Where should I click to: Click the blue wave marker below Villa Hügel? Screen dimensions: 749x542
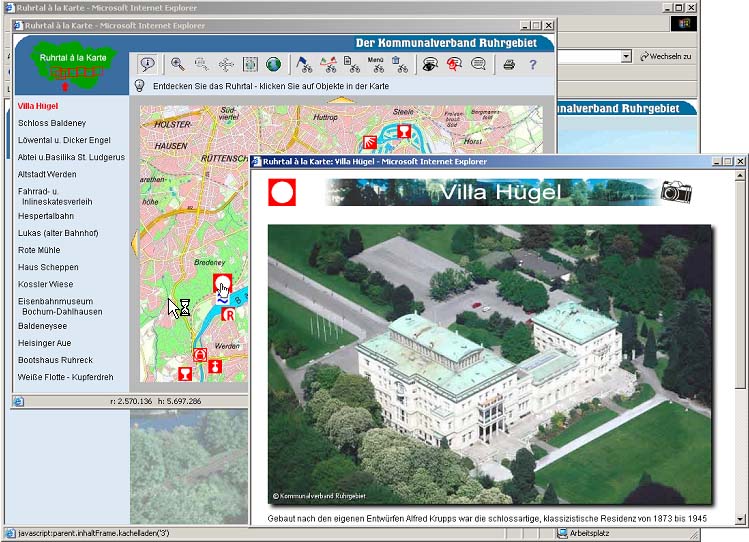[x=222, y=300]
